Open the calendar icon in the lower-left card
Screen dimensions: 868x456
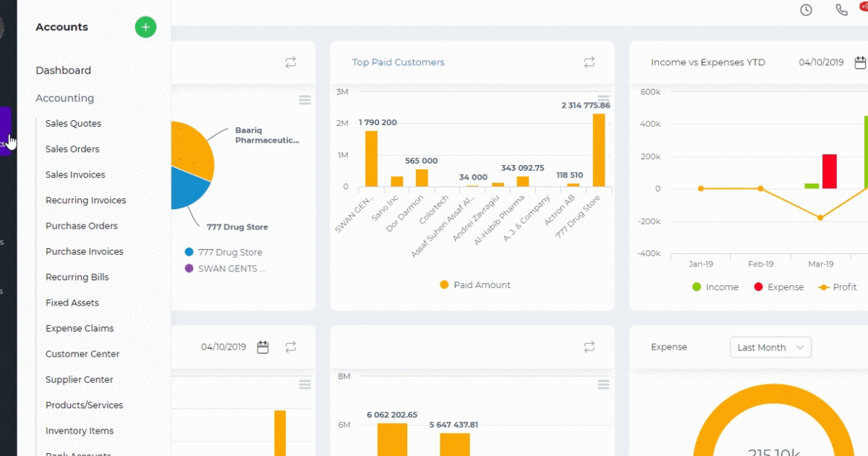263,347
